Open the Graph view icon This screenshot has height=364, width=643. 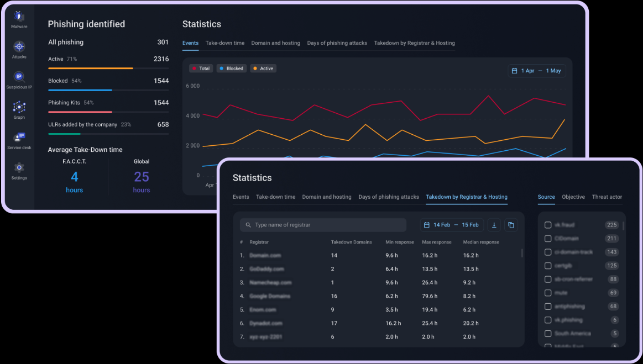coord(19,109)
